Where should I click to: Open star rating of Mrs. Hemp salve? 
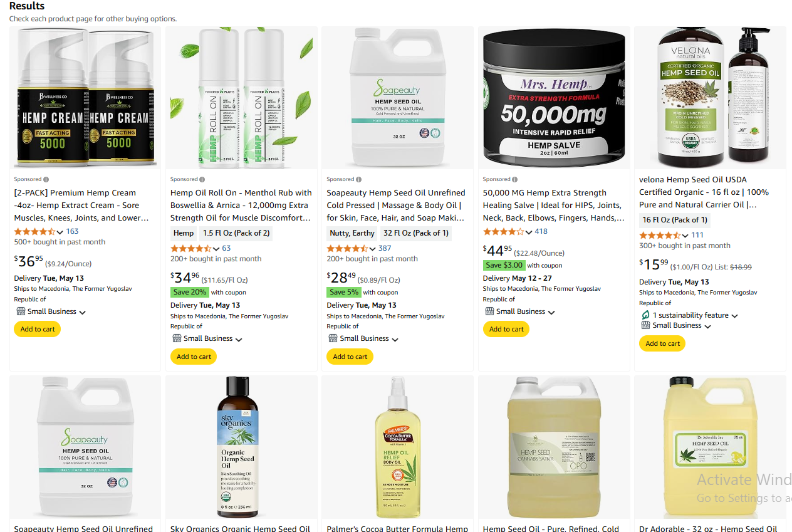point(504,231)
